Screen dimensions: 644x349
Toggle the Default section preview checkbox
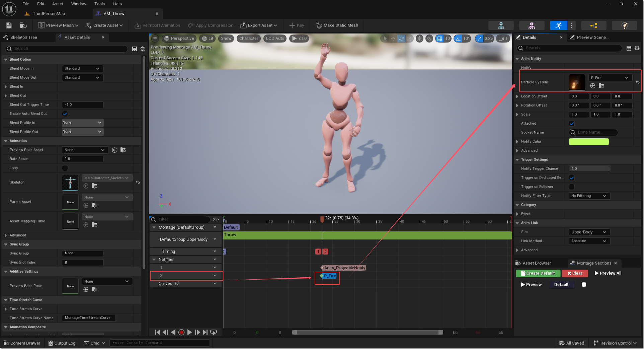coord(584,285)
